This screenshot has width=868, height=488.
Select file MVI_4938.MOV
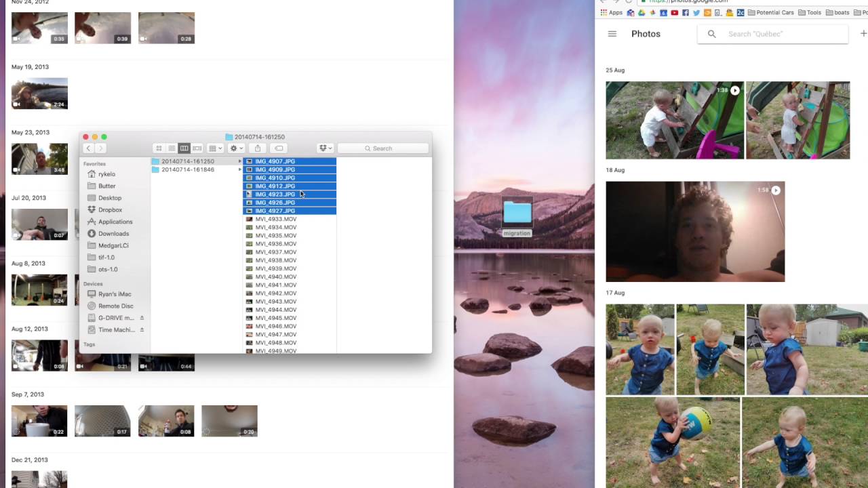tap(290, 260)
